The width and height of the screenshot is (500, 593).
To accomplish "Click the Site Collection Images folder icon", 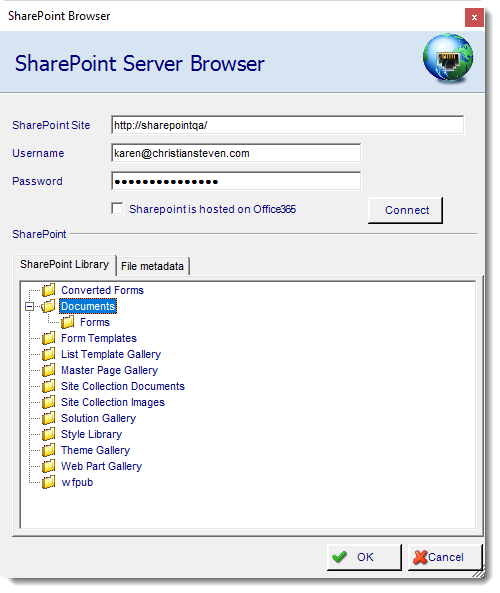I will pos(48,402).
